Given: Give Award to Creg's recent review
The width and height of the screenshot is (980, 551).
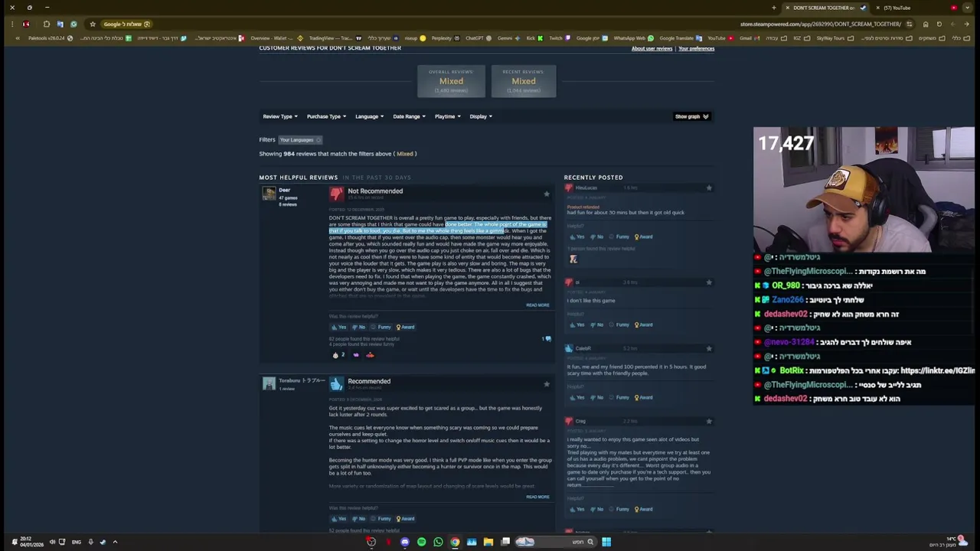Looking at the screenshot, I should pos(643,509).
